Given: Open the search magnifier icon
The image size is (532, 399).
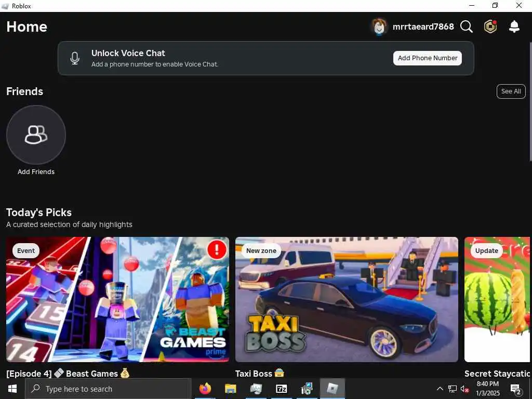Looking at the screenshot, I should (467, 26).
